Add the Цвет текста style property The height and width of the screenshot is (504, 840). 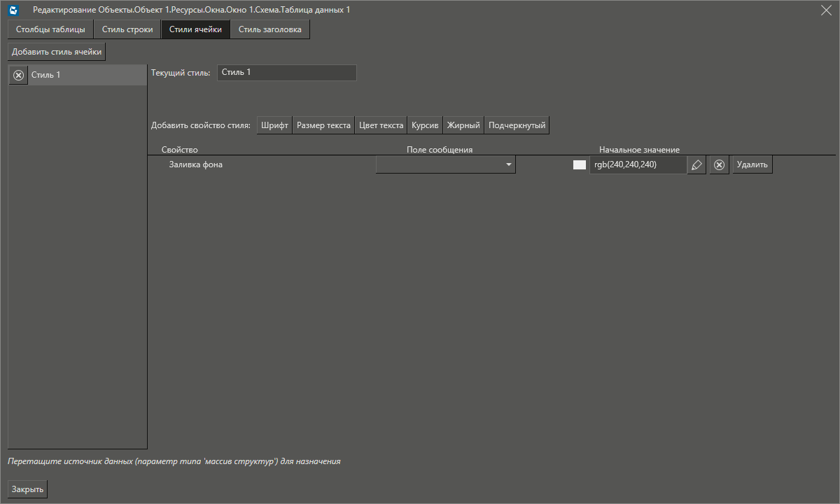coord(381,125)
